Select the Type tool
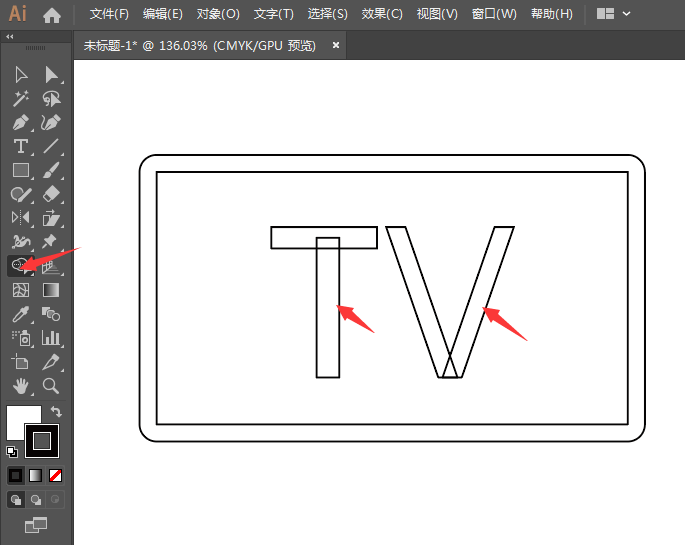Image resolution: width=685 pixels, height=545 pixels. pos(21,146)
